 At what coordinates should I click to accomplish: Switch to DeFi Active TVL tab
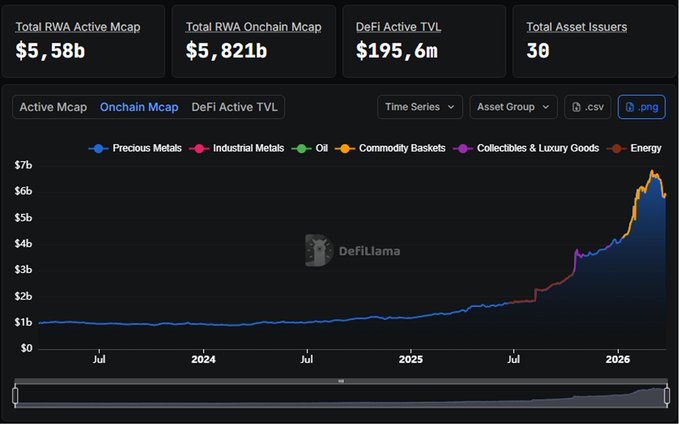235,107
